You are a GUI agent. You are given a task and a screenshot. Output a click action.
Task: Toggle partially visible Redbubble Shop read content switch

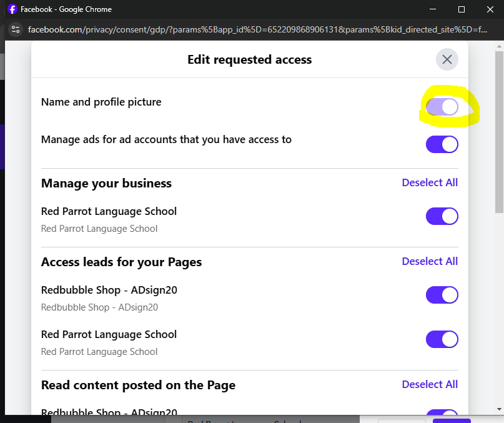pos(442,412)
